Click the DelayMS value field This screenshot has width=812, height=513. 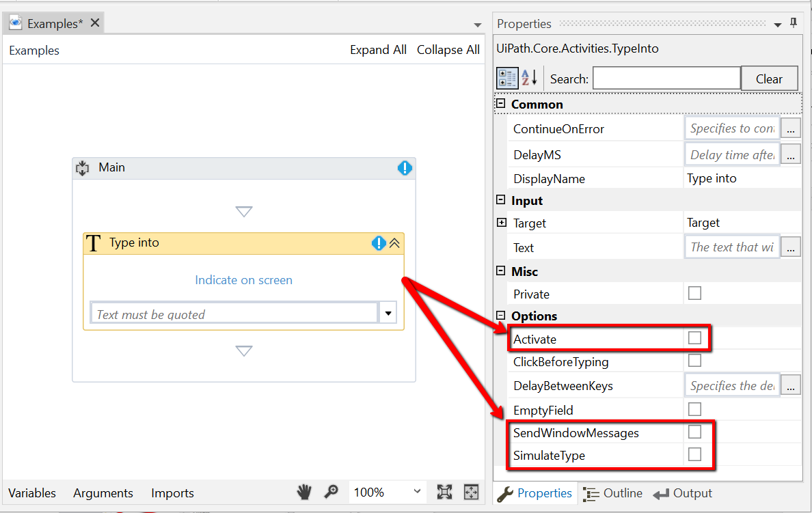pyautogui.click(x=732, y=154)
